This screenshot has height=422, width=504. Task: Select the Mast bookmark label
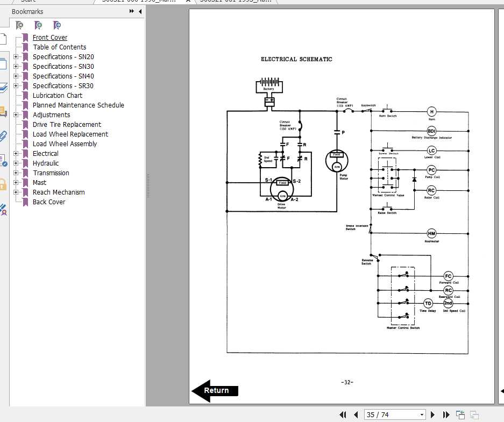40,183
